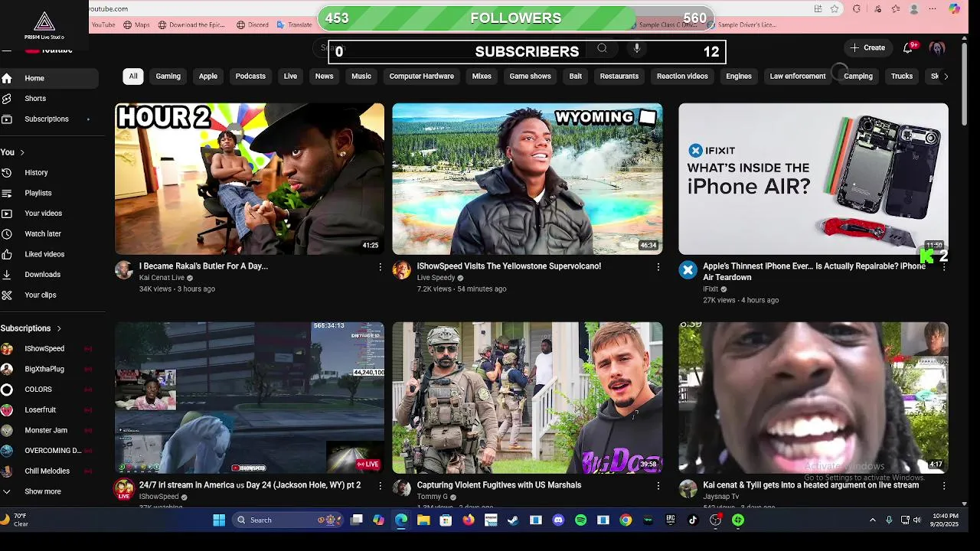Select the Law enforcement chip

pos(798,77)
